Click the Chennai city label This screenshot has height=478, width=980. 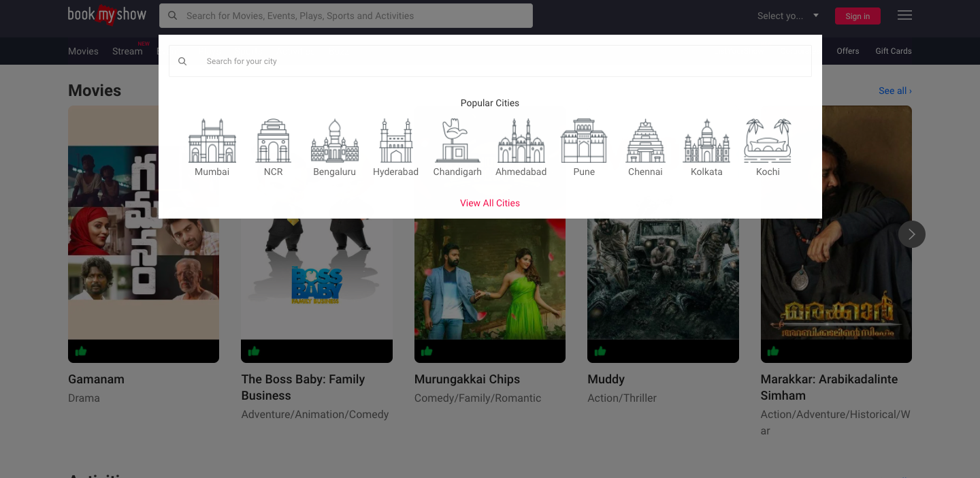click(645, 172)
